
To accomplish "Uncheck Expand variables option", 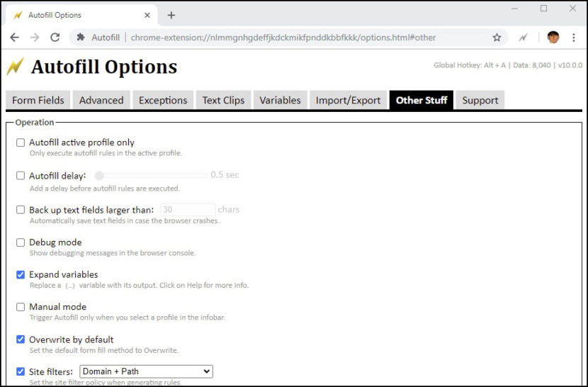I will click(x=21, y=275).
